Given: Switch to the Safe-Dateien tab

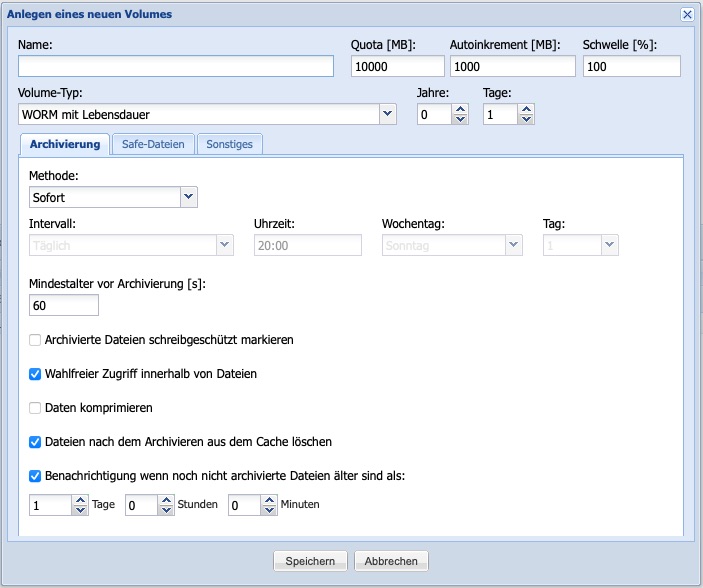Looking at the screenshot, I should coord(153,144).
